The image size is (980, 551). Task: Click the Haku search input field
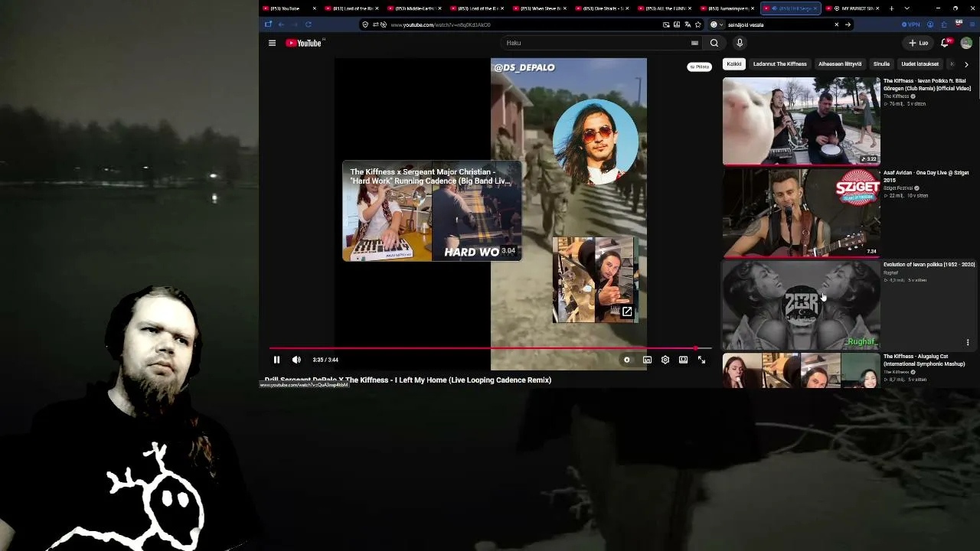pyautogui.click(x=597, y=43)
